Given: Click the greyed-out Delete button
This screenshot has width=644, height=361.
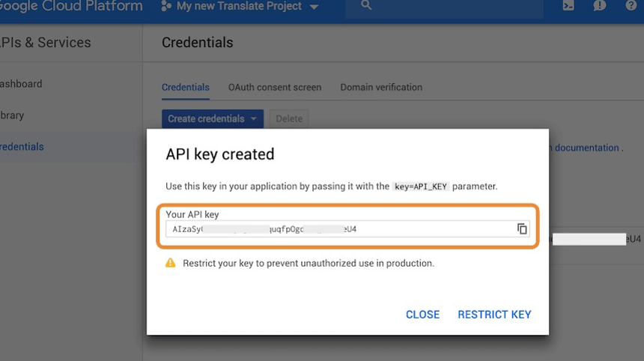Looking at the screenshot, I should click(289, 118).
